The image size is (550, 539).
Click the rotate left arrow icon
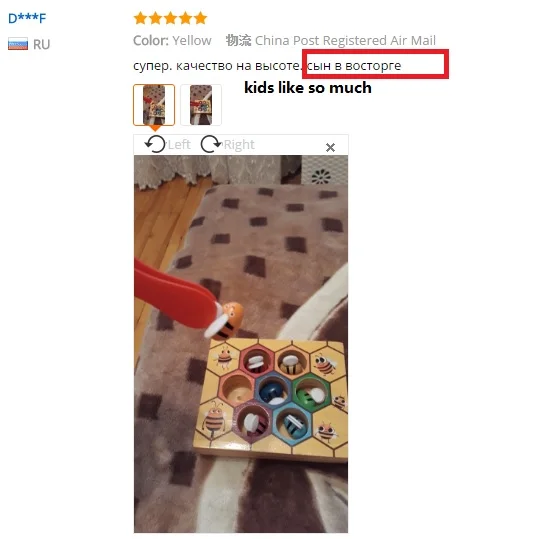click(x=155, y=144)
